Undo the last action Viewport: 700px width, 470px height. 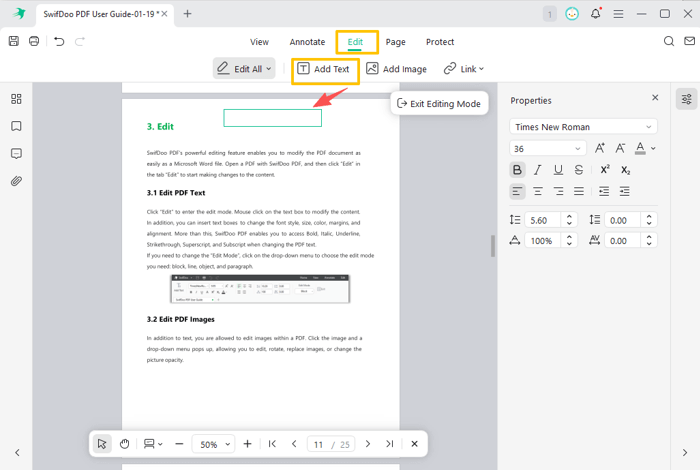[x=59, y=42]
